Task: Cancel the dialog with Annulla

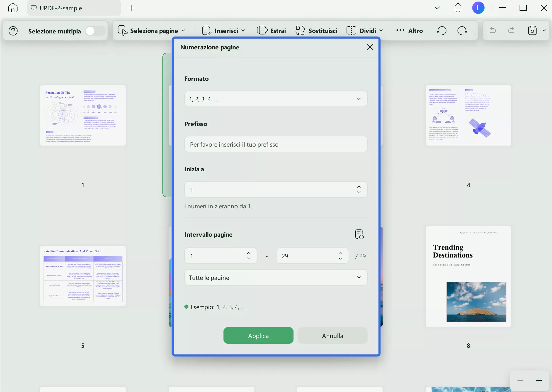Action: [x=332, y=335]
